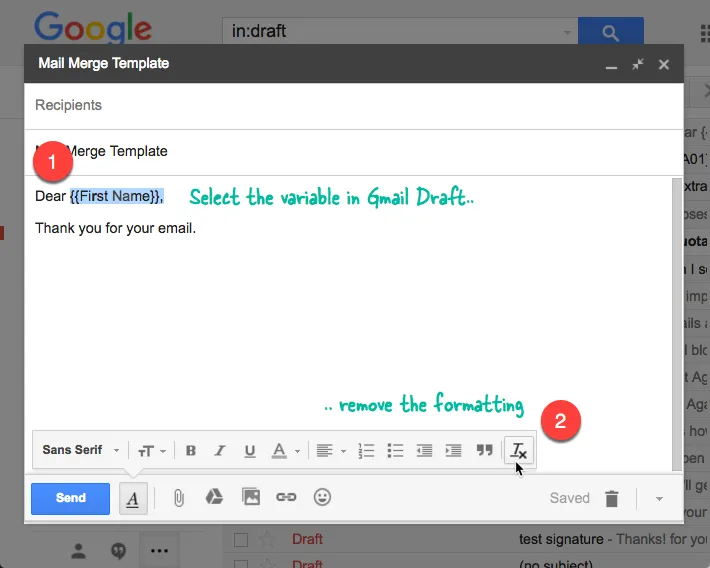The image size is (710, 568).
Task: Insert a photo into the draft
Action: tap(250, 497)
